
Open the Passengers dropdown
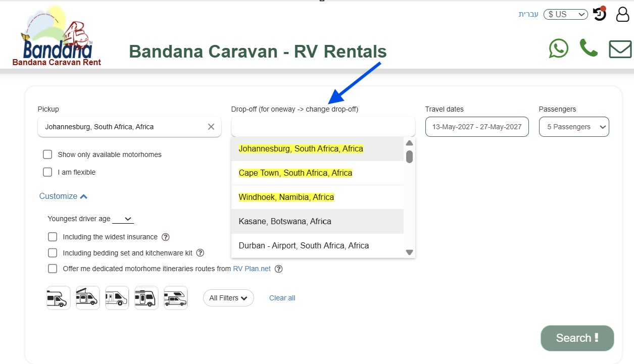point(573,127)
